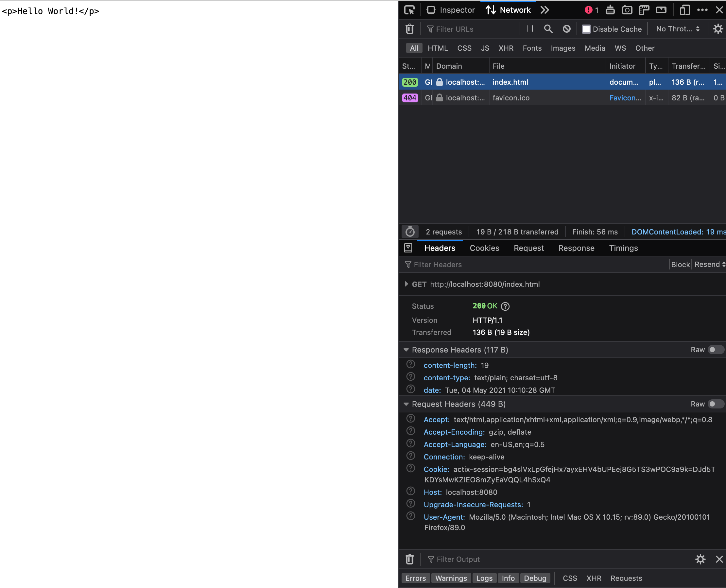Click the red error count badge
The height and width of the screenshot is (588, 726).
[x=591, y=10]
